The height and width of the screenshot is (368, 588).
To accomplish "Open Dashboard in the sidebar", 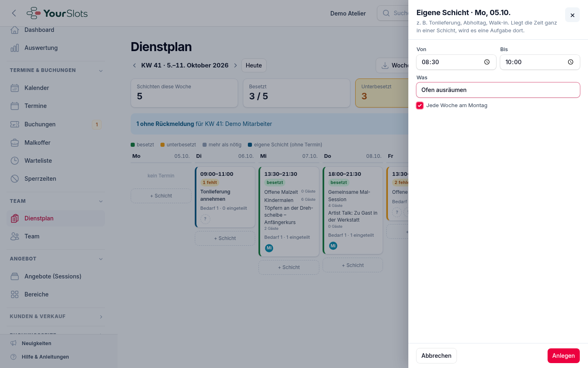I will click(x=56, y=30).
